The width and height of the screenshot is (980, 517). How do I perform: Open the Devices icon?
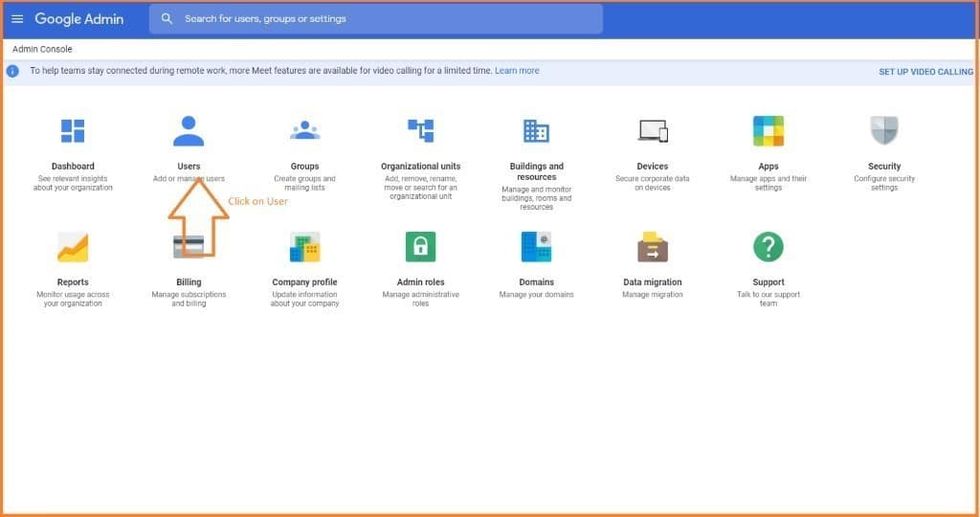[x=653, y=131]
